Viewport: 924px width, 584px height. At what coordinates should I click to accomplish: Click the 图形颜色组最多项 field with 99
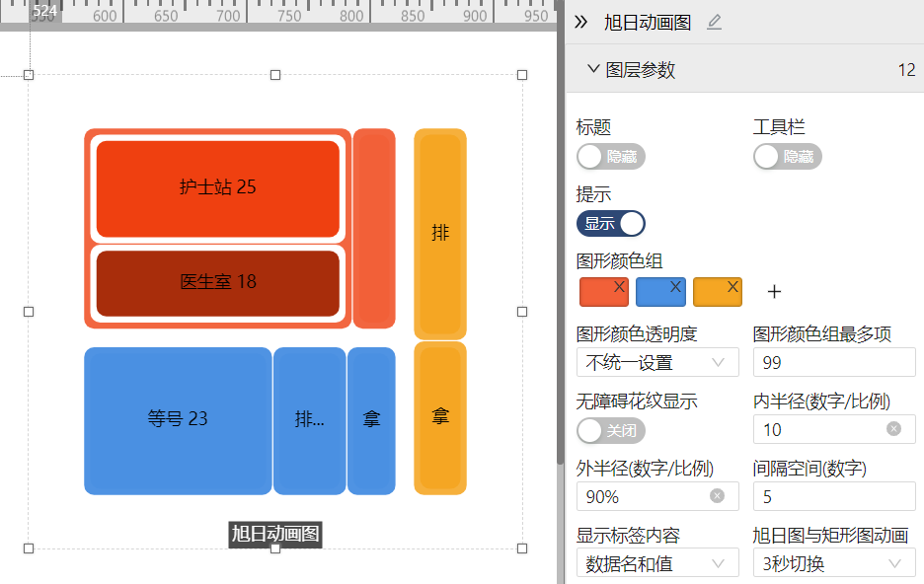(x=834, y=362)
